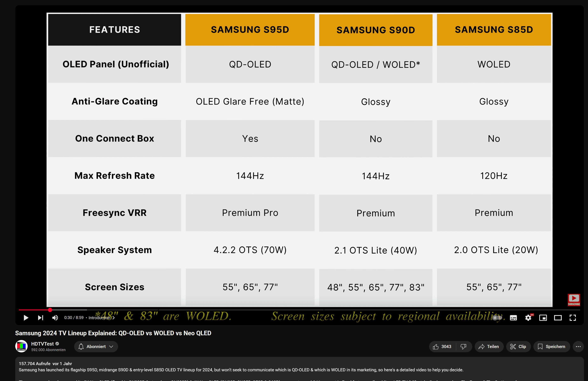Image resolution: width=588 pixels, height=381 pixels.
Task: Click the Max Refresh Rate row label
Action: [x=114, y=176]
